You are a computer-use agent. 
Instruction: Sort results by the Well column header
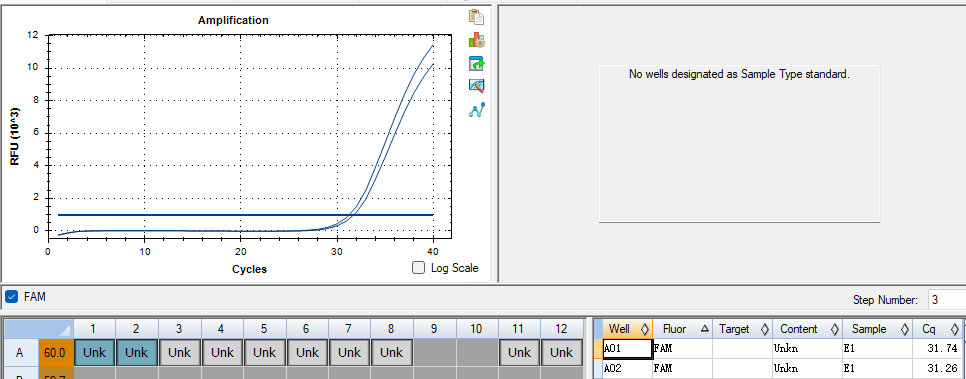[627, 329]
